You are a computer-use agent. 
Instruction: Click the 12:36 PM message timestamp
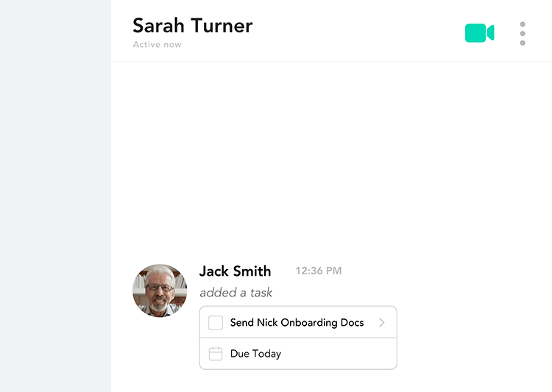(319, 271)
